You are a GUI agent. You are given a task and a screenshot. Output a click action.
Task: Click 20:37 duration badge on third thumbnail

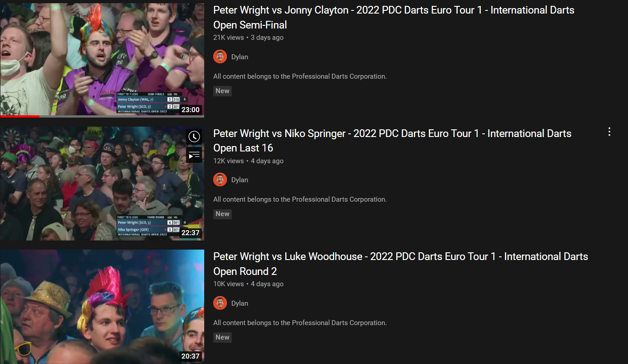pyautogui.click(x=191, y=356)
